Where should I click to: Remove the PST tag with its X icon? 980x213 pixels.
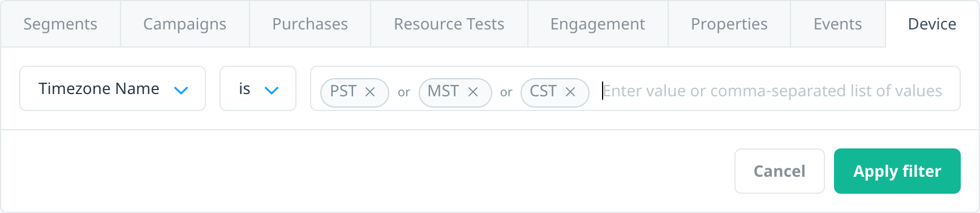(370, 92)
